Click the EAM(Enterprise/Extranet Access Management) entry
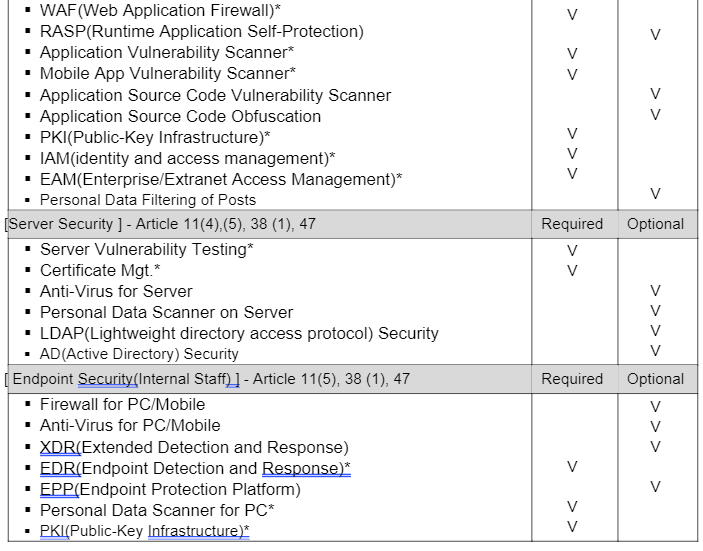 [x=220, y=179]
